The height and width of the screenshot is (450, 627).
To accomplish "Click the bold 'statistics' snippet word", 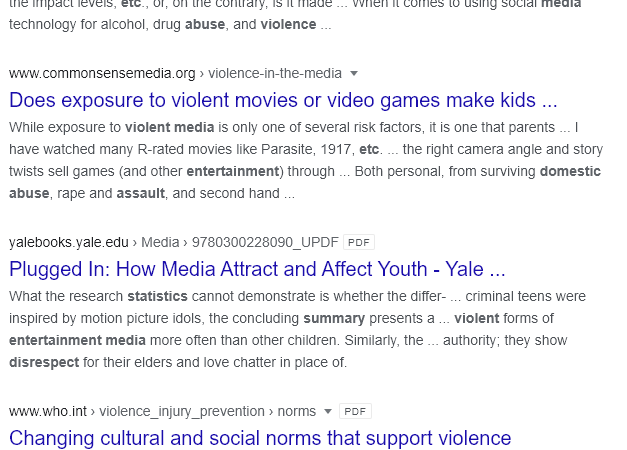I will tap(158, 296).
